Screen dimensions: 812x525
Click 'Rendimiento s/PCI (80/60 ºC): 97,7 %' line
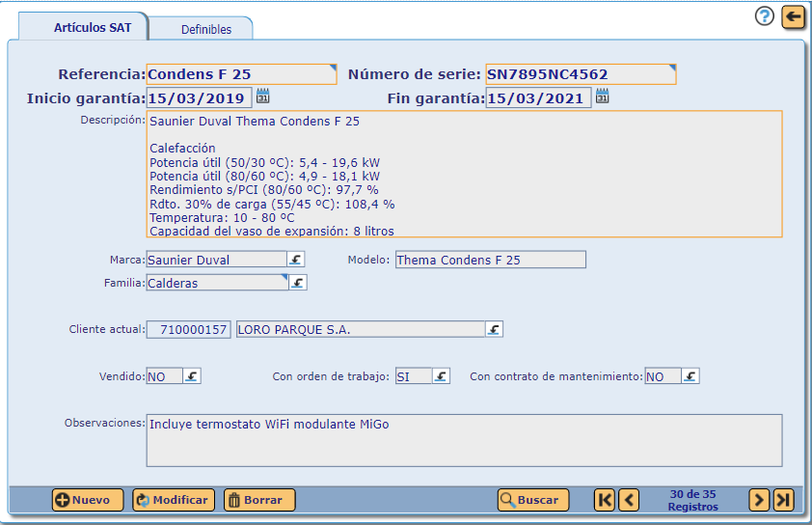point(264,190)
